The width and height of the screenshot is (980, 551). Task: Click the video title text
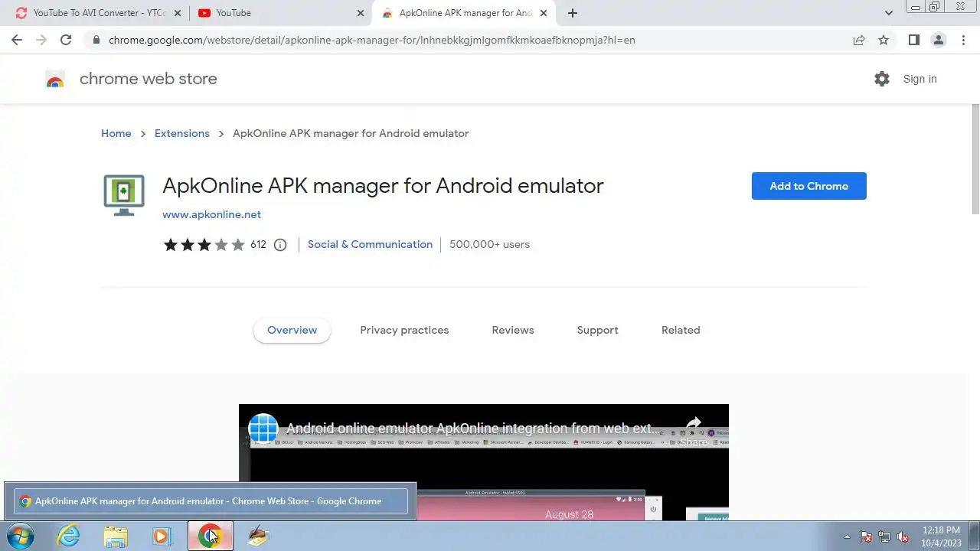(x=472, y=429)
